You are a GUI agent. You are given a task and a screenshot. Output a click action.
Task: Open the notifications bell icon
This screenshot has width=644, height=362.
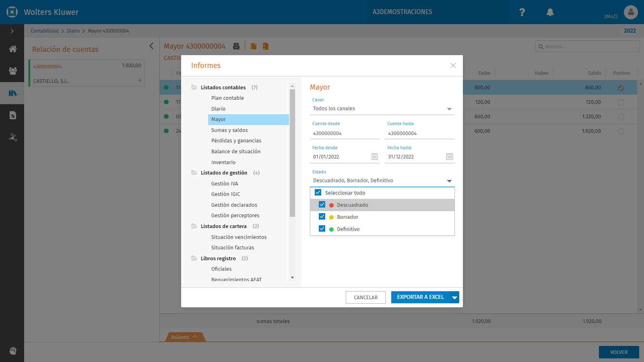click(x=550, y=12)
